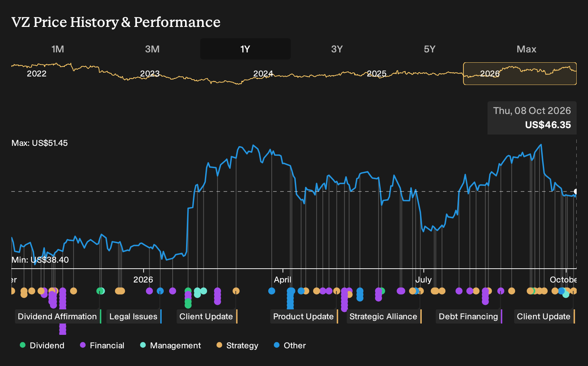
Task: Click the highlighted 2026 range selector in overview
Action: click(520, 74)
